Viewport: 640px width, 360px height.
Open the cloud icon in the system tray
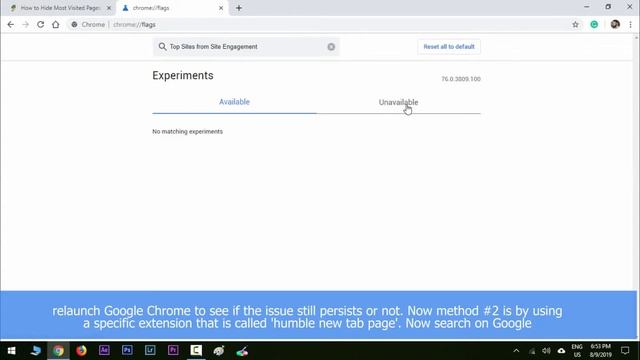tap(562, 351)
